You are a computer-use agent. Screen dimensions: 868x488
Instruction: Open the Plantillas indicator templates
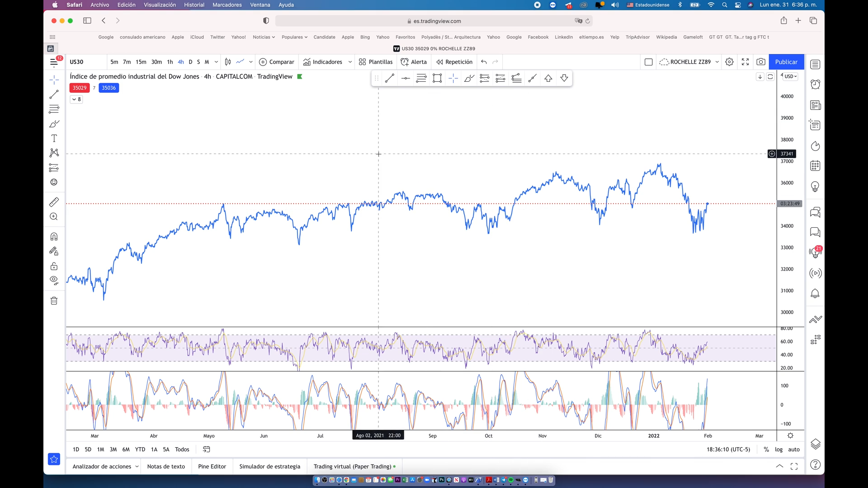click(x=376, y=62)
